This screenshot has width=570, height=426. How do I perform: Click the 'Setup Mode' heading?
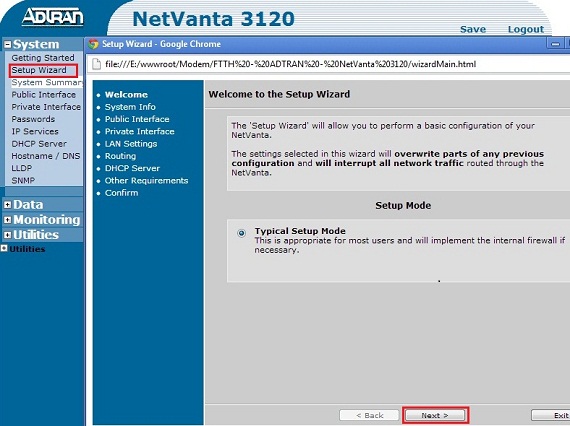pos(403,205)
